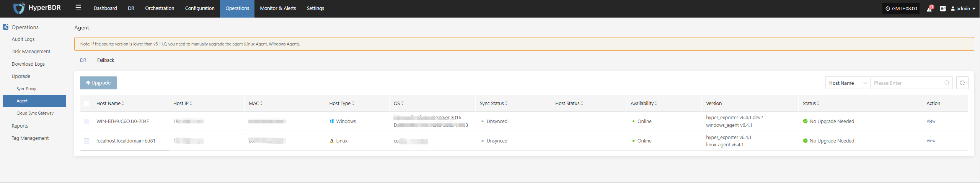Open View link for Windows host
This screenshot has height=183, width=980.
[x=931, y=121]
